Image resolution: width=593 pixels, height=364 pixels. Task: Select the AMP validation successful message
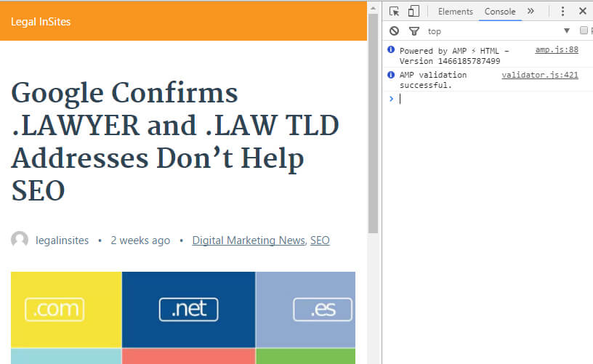tap(433, 80)
